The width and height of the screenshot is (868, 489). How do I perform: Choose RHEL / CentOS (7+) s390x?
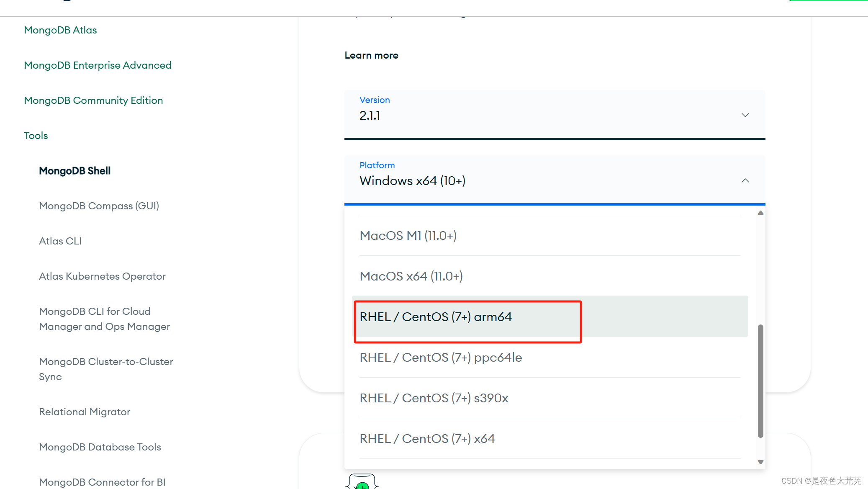(550, 398)
